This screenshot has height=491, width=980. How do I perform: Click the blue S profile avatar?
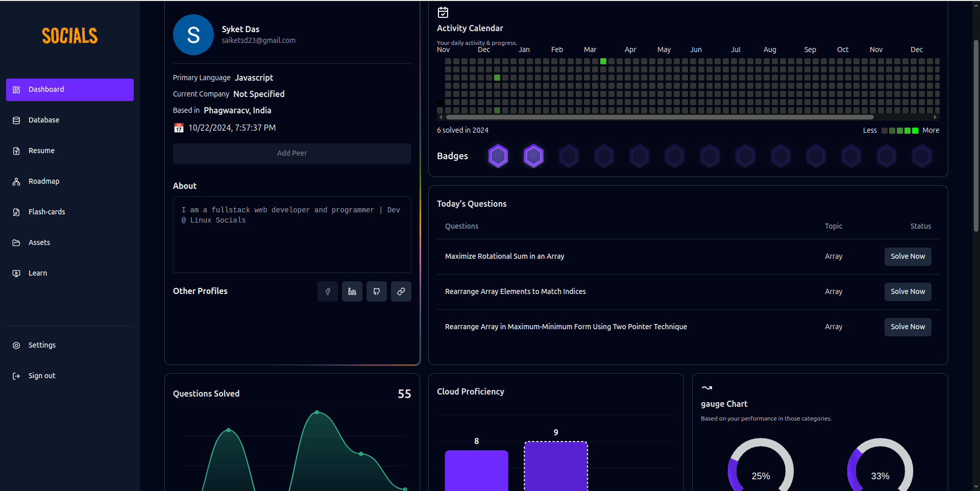(x=193, y=35)
